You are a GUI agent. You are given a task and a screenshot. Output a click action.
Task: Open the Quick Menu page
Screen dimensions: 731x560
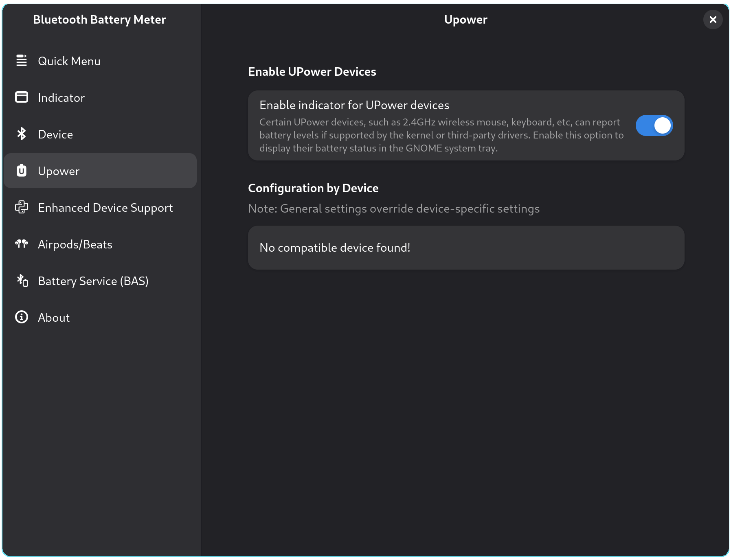point(100,61)
